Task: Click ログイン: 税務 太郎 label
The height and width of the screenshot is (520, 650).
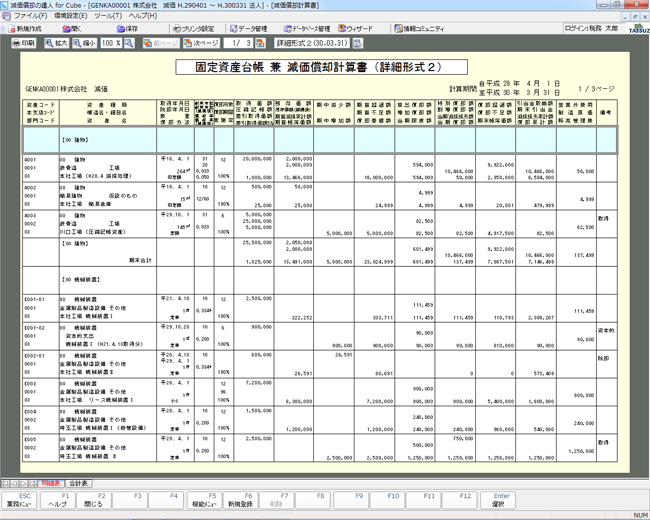Action: pyautogui.click(x=591, y=28)
